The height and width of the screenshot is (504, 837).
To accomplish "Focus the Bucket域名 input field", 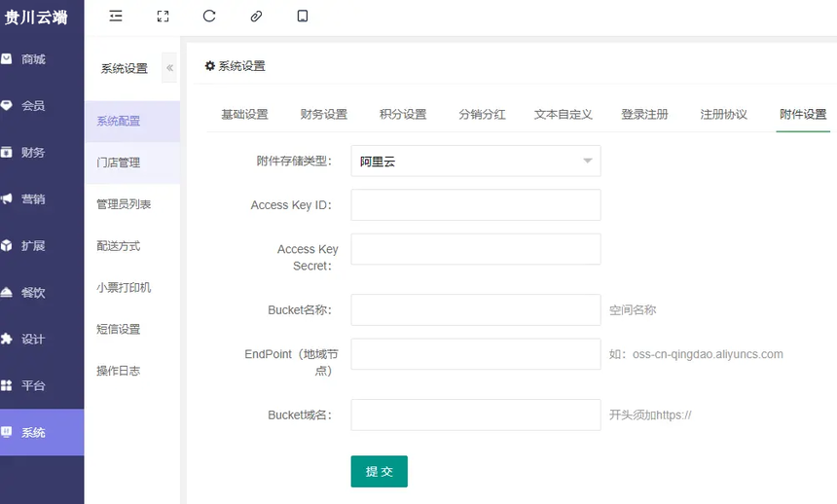I will (476, 414).
